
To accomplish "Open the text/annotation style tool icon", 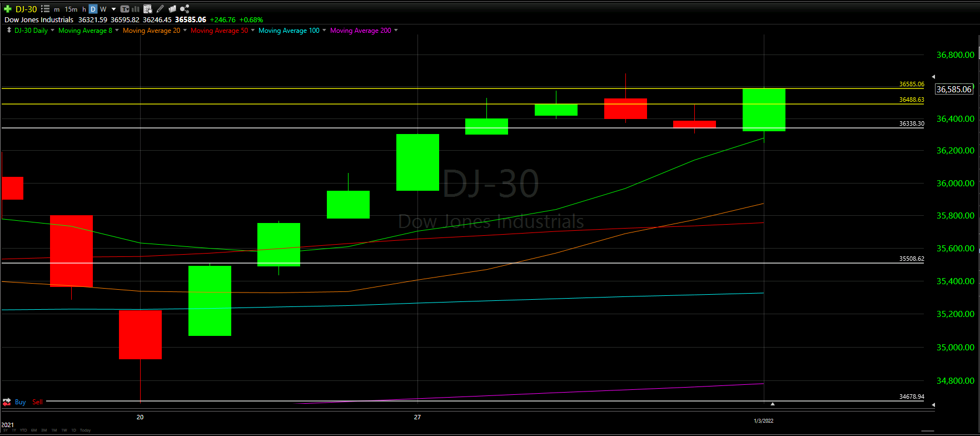I will (125, 9).
